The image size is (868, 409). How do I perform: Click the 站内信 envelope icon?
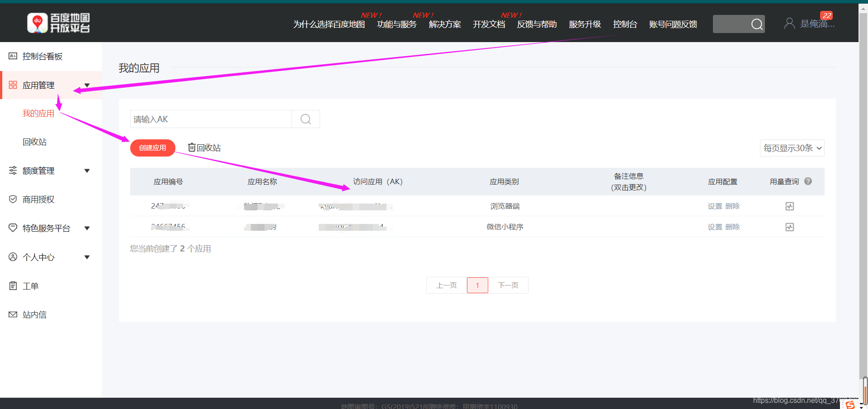point(13,314)
